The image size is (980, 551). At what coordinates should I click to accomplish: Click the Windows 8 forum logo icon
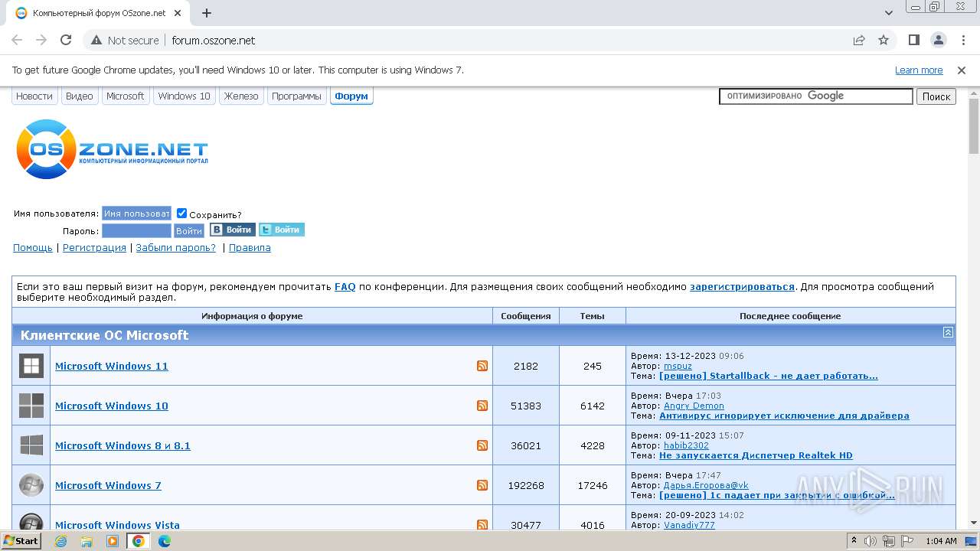point(31,445)
